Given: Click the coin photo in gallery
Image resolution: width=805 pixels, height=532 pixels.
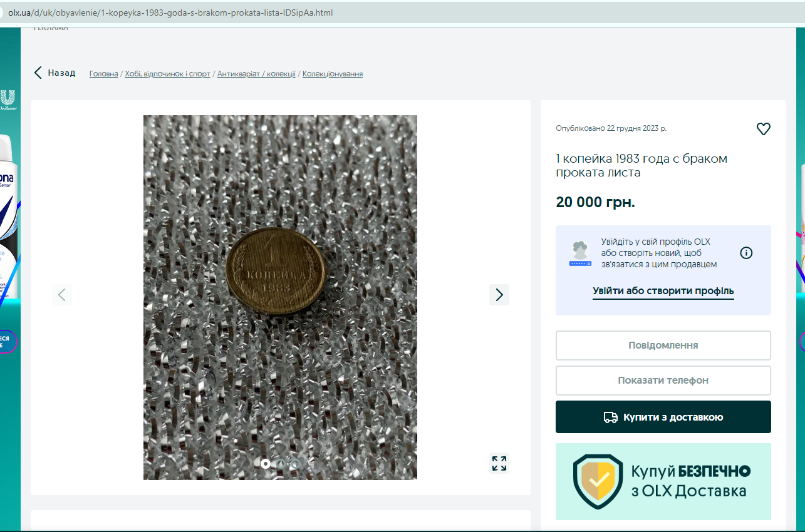Looking at the screenshot, I should tap(280, 297).
